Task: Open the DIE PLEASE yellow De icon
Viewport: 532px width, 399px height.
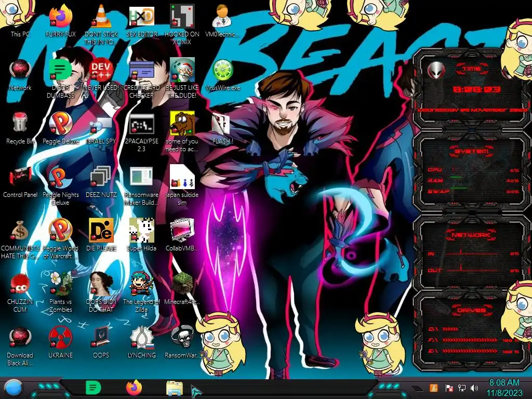Action: [x=101, y=235]
